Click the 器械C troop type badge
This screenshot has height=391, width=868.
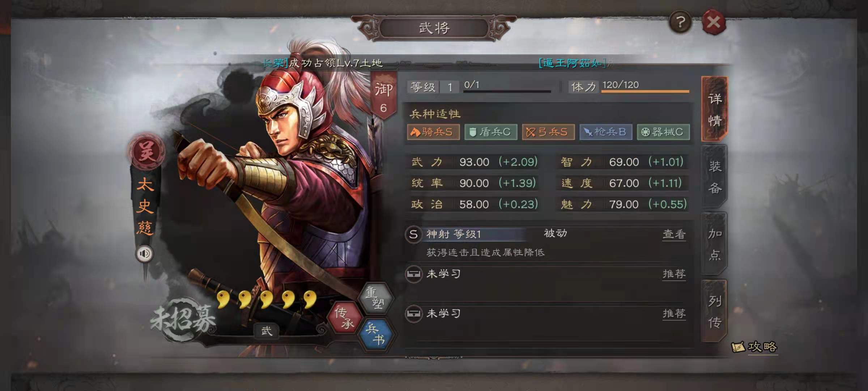pos(663,132)
